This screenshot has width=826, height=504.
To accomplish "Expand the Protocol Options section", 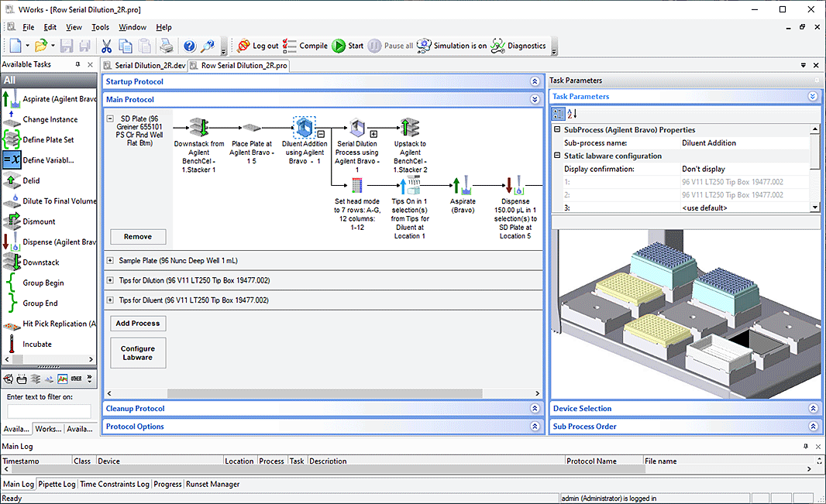I will point(535,427).
